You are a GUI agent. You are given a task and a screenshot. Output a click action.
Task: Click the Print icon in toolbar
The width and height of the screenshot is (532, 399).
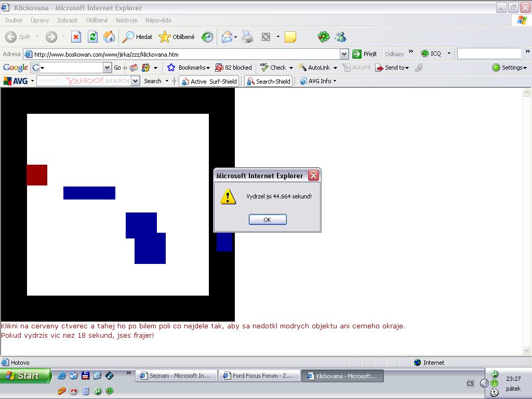coord(247,37)
